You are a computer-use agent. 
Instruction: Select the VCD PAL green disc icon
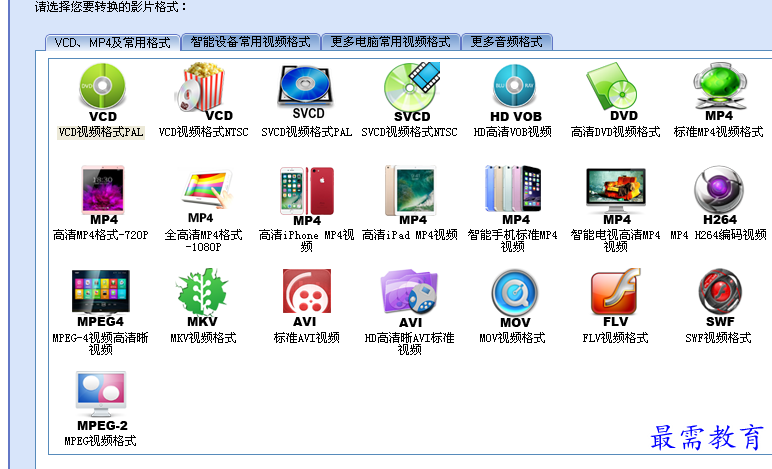[x=102, y=93]
